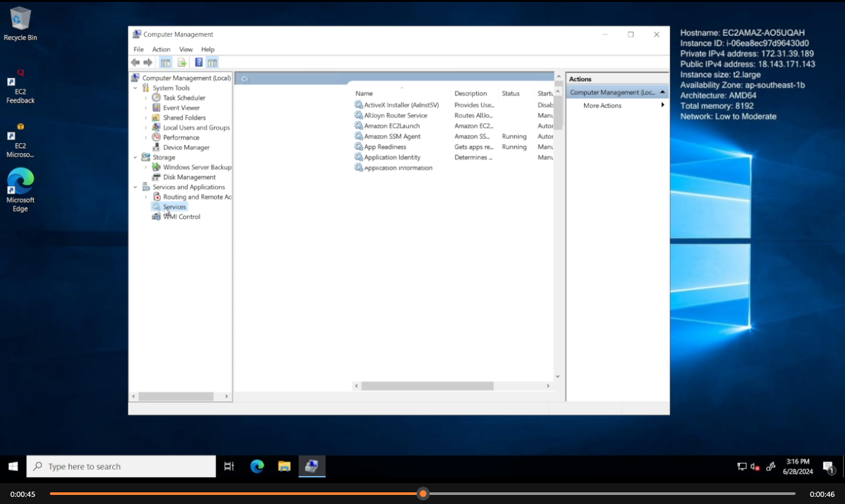Expand the Local Users and Groups node

(x=146, y=128)
